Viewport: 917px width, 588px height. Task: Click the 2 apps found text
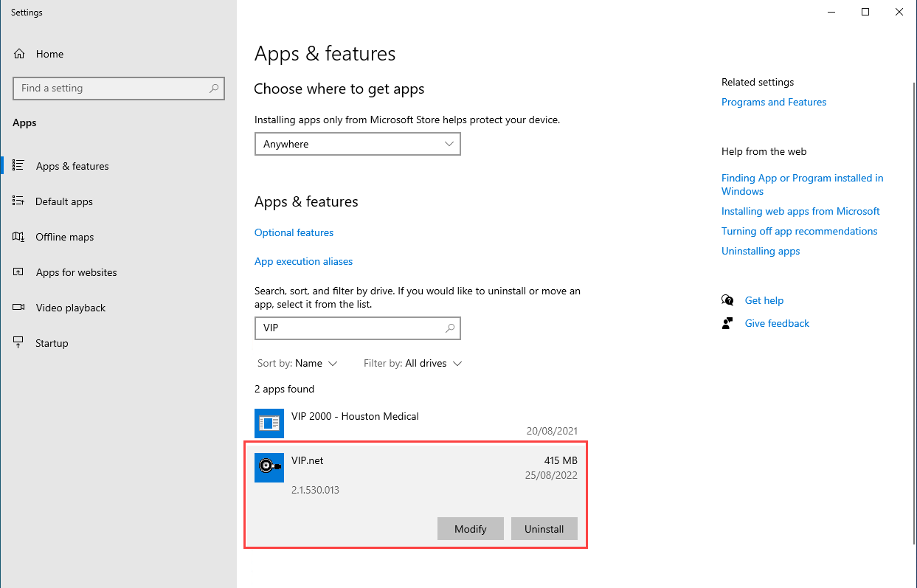[x=285, y=389]
